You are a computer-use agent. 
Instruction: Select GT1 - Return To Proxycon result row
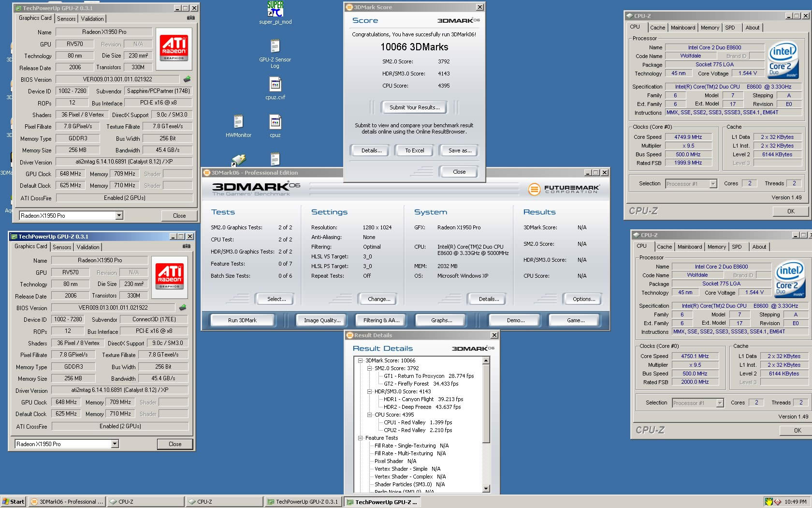coord(429,376)
